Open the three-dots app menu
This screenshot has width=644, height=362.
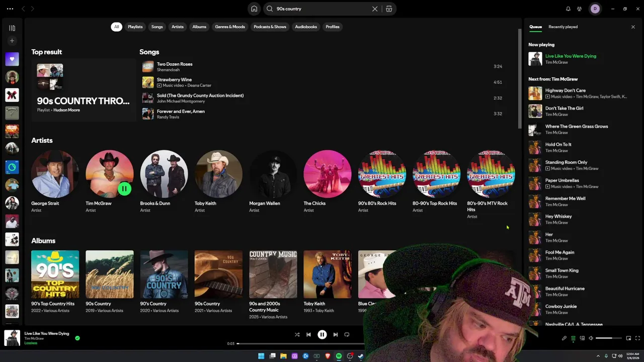(x=10, y=9)
